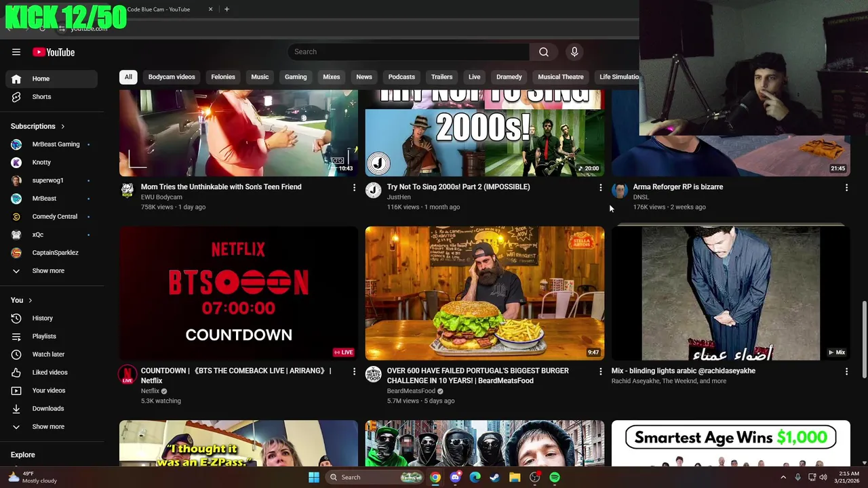
Task: Select the All filter chip
Action: click(128, 77)
